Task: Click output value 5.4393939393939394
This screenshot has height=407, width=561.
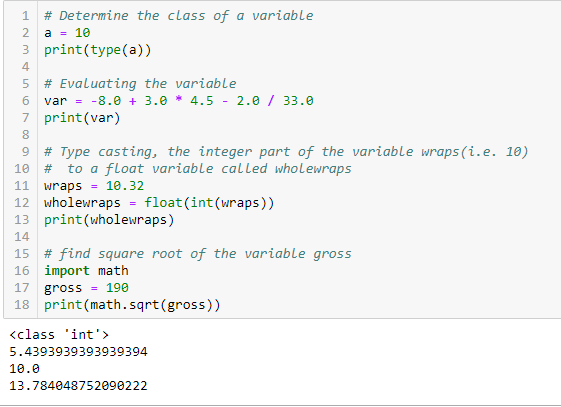Action: [x=78, y=352]
